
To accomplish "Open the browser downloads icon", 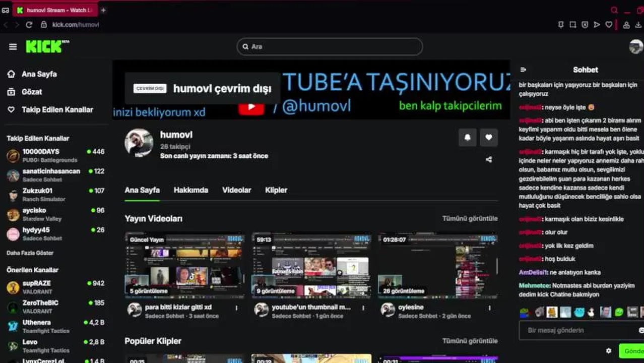I will pos(639,25).
